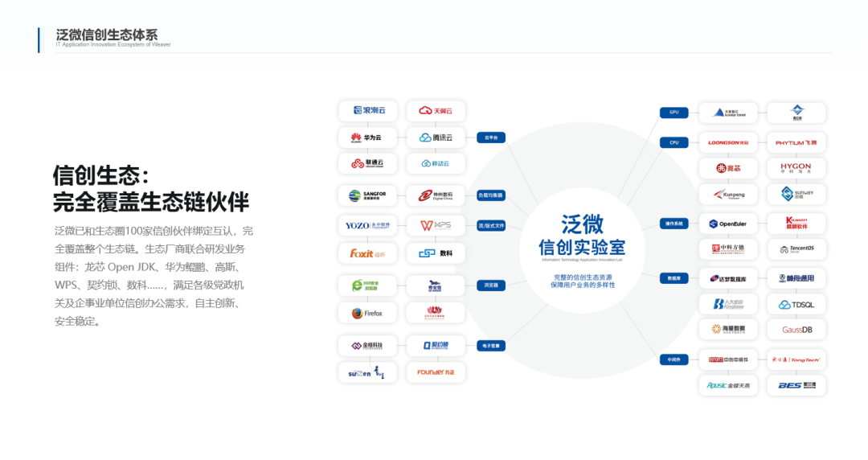This screenshot has height=460, width=868.
Task: Select the 联通云 Unicom Cloud card
Action: coord(368,163)
